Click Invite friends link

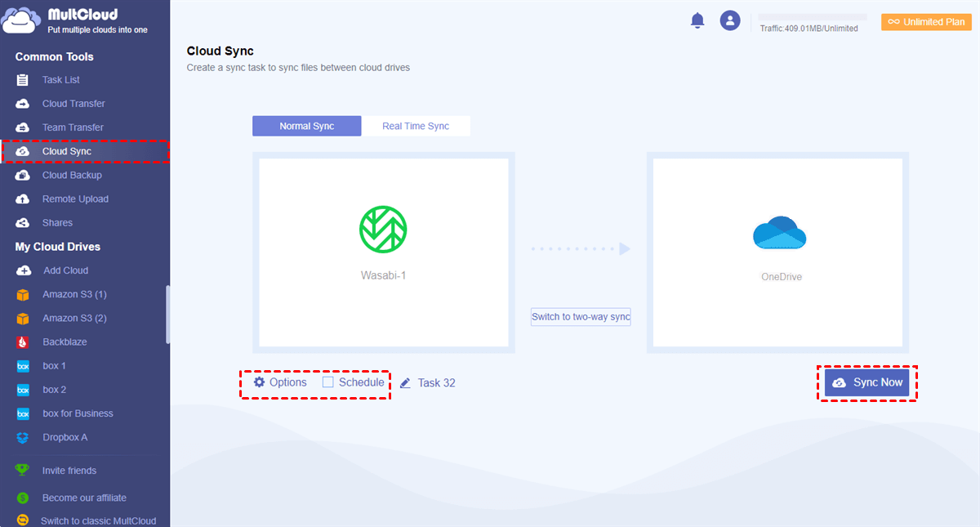pyautogui.click(x=69, y=471)
